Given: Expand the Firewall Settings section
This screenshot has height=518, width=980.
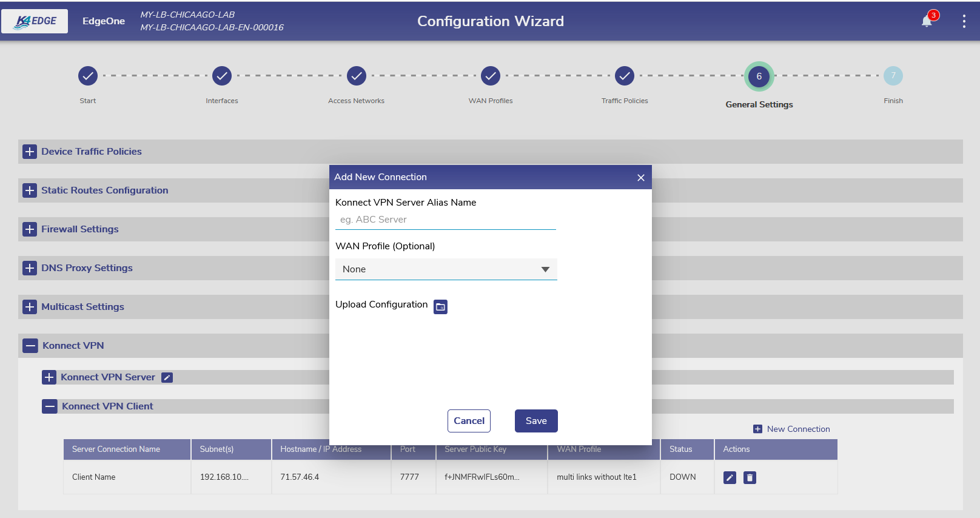Looking at the screenshot, I should pyautogui.click(x=30, y=229).
